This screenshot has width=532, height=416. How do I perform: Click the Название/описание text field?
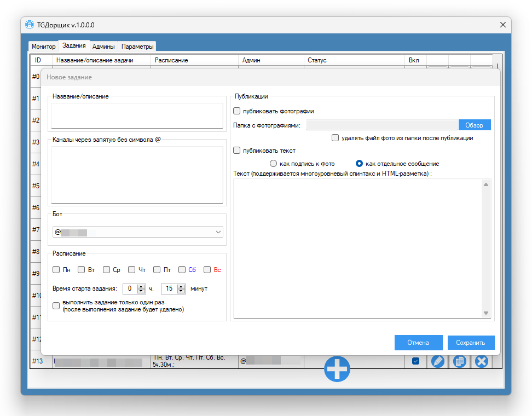[x=137, y=115]
